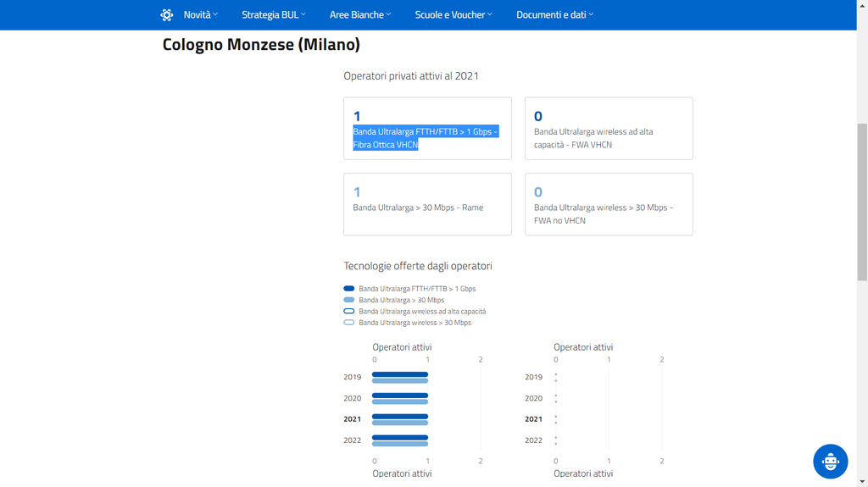This screenshot has height=487, width=868.
Task: Expand the Novità dropdown menu
Action: click(201, 14)
